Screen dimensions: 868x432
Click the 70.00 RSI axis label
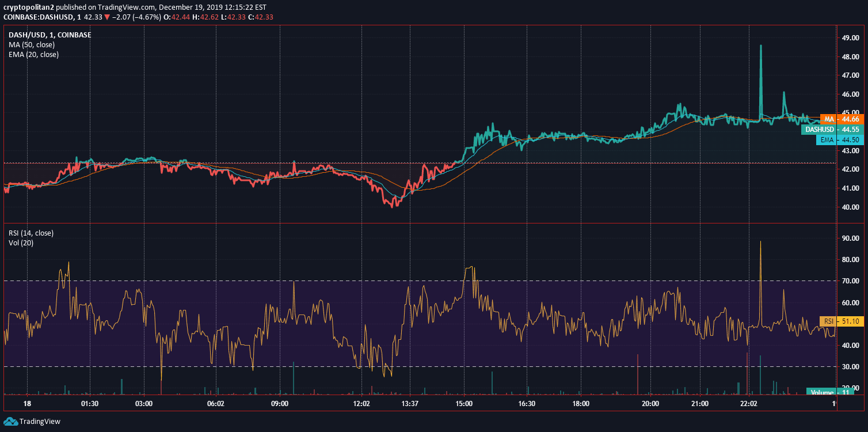point(851,281)
